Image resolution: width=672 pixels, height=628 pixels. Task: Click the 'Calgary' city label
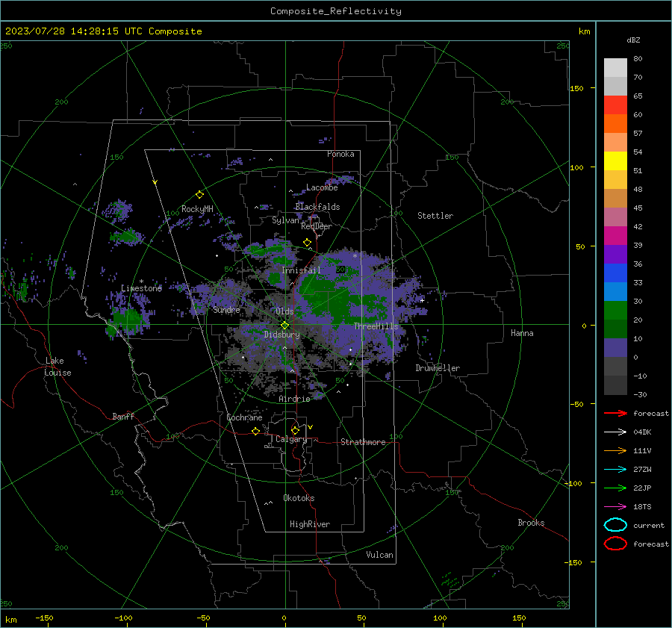(x=291, y=439)
